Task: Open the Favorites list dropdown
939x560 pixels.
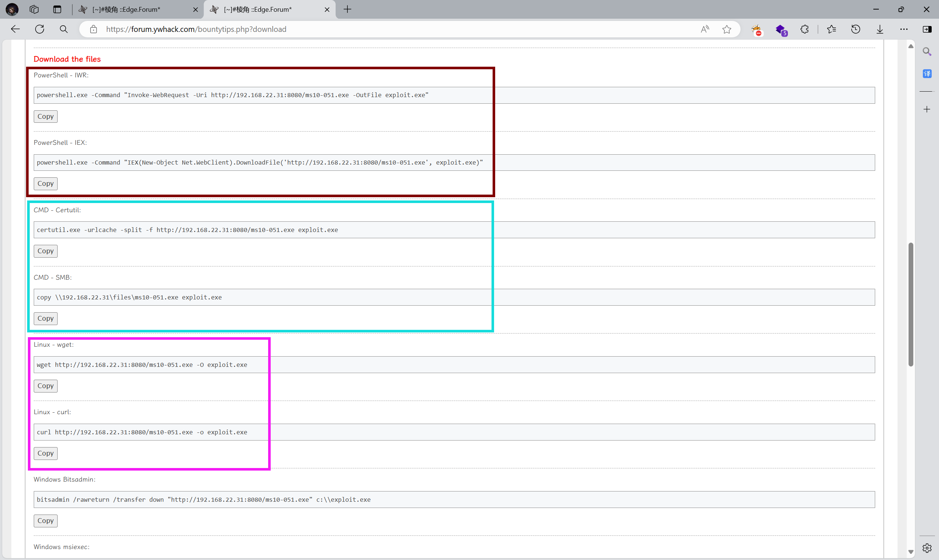Action: (832, 29)
